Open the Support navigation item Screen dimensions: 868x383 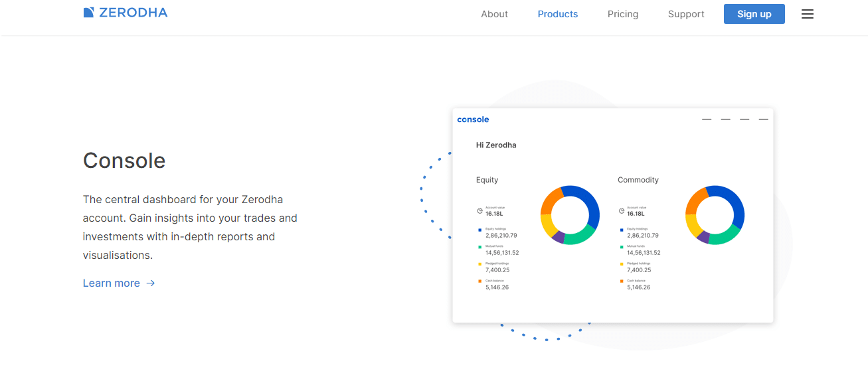pos(685,14)
